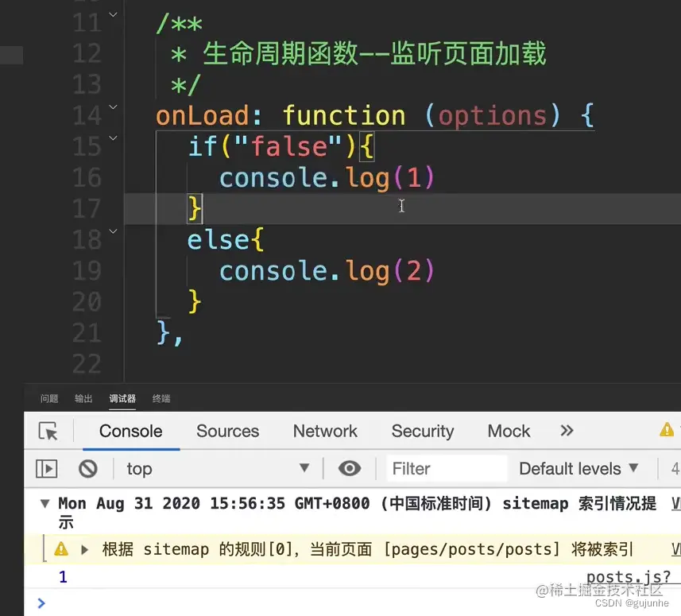The height and width of the screenshot is (616, 681).
Task: Open the 终端 panel tab
Action: tap(161, 398)
